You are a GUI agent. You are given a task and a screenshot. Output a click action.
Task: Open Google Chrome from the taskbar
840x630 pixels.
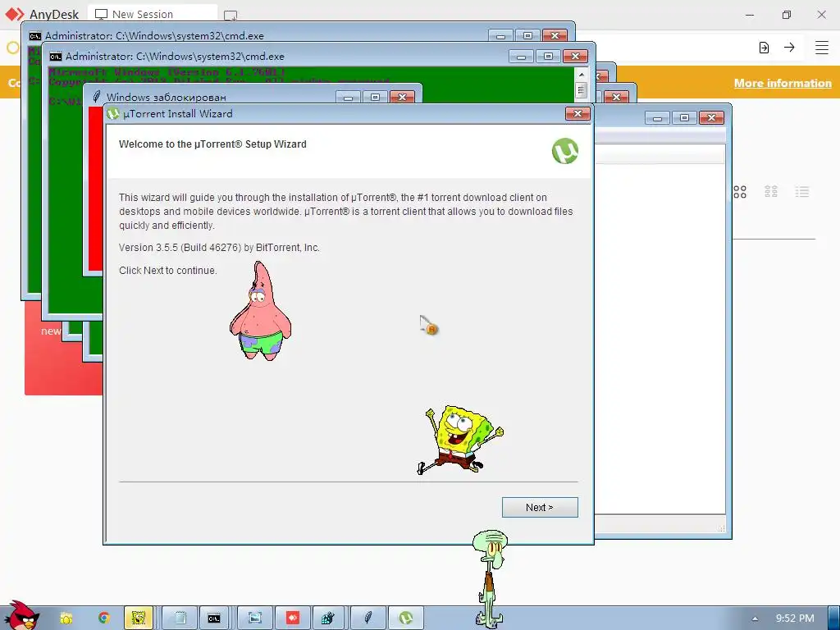click(x=103, y=618)
